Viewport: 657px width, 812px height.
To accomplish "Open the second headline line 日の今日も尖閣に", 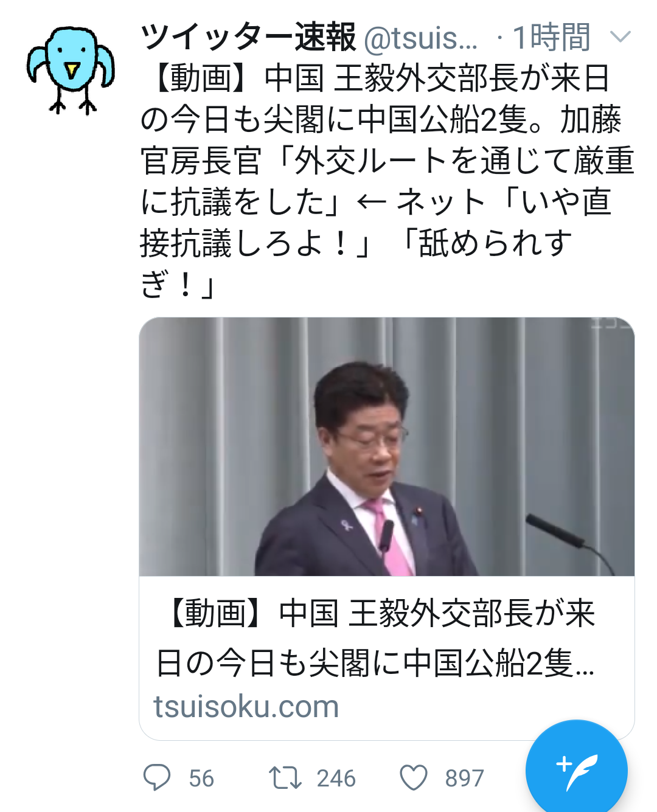I will [375, 662].
